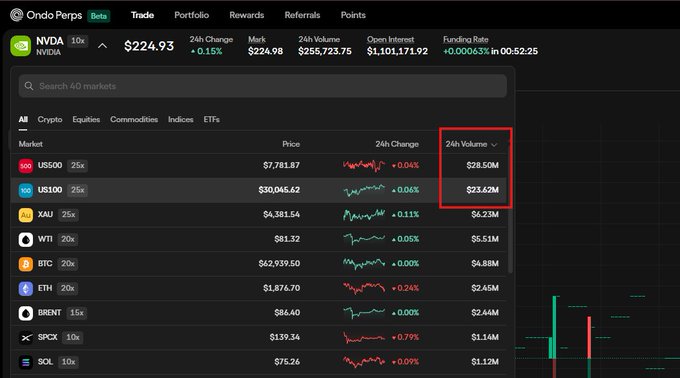This screenshot has width=680, height=378.
Task: Focus the Search 40 markets field
Action: click(x=262, y=86)
